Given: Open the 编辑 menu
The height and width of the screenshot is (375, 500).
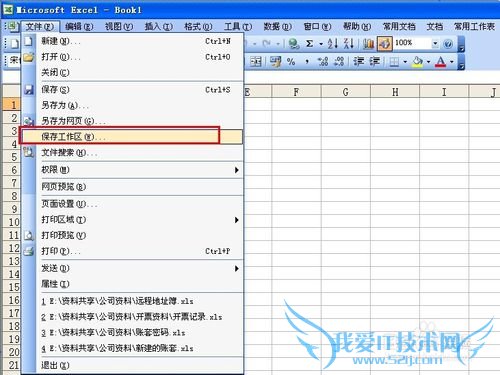Looking at the screenshot, I should pos(79,26).
